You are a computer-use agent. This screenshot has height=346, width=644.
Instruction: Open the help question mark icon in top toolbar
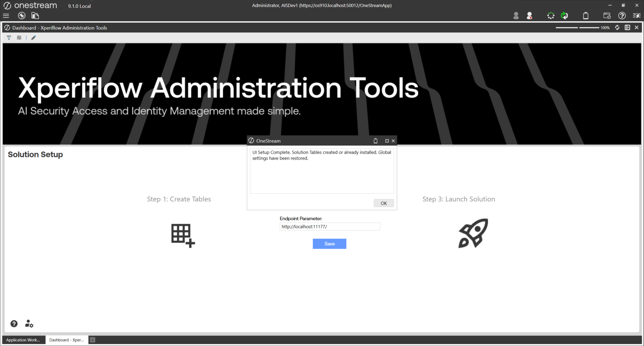click(622, 16)
